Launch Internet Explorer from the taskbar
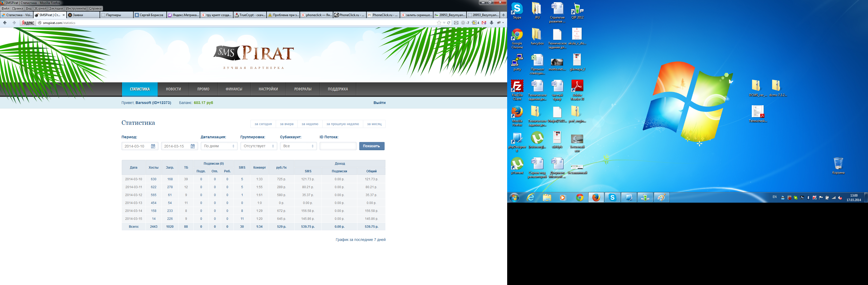Viewport: 868px width, 285px height. 531,197
